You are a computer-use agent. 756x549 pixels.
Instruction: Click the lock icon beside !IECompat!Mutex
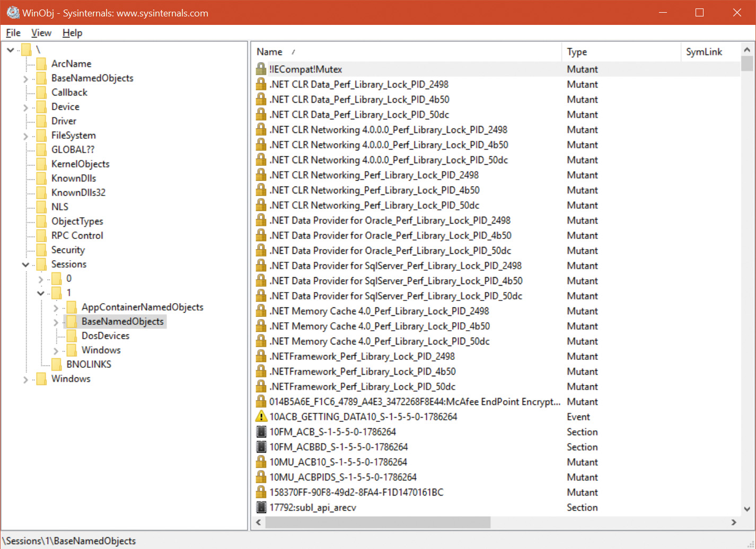coord(261,69)
